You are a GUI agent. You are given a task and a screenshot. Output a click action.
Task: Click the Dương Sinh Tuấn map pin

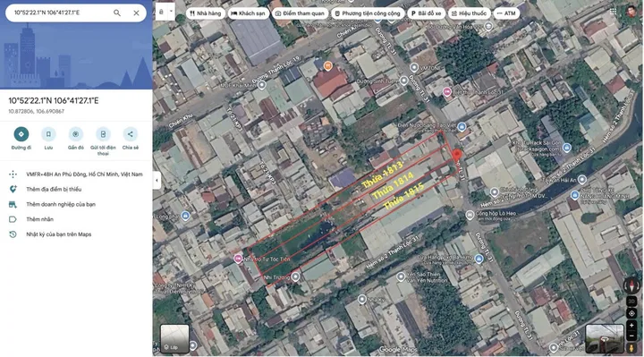404,81
